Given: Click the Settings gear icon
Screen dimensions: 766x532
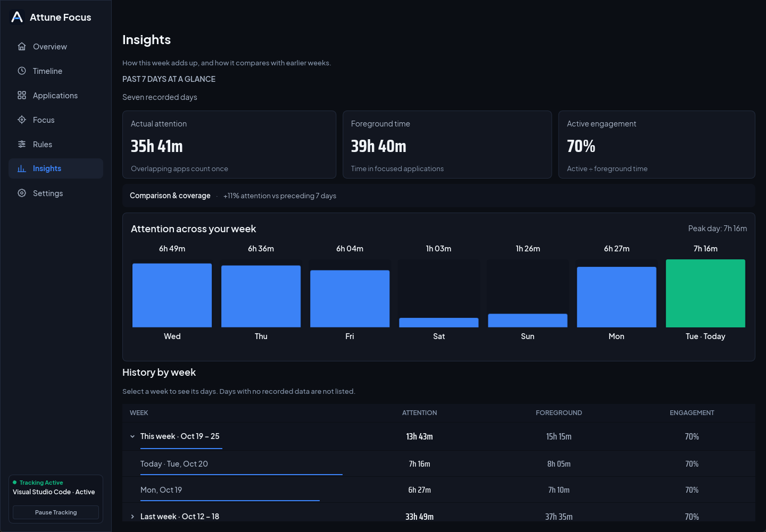Looking at the screenshot, I should [x=22, y=193].
